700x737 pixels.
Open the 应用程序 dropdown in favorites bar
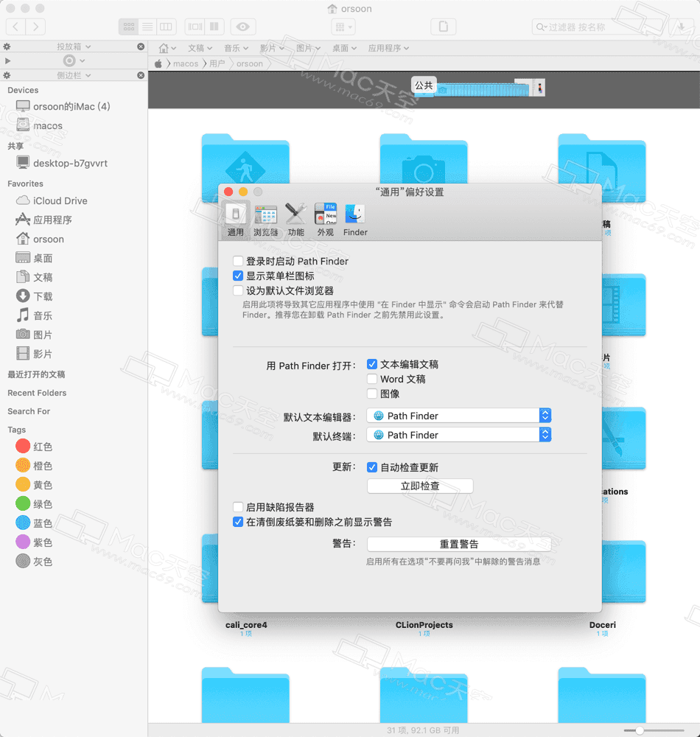[x=388, y=48]
